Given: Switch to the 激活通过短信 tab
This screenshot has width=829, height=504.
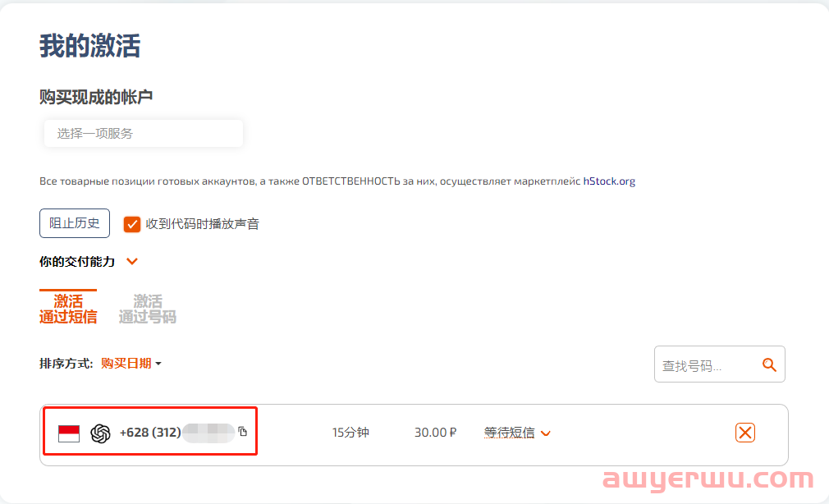Looking at the screenshot, I should point(68,309).
